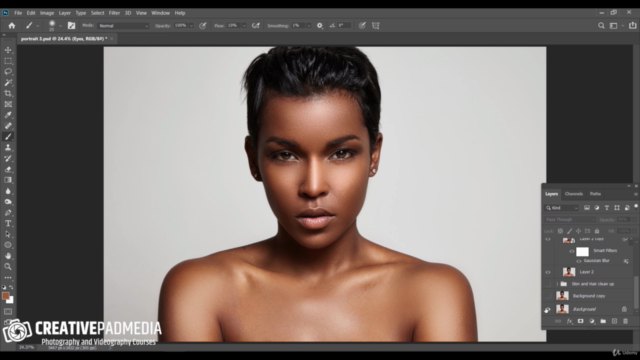640x360 pixels.
Task: Open Flow value dropdown arrow
Action: tap(244, 26)
